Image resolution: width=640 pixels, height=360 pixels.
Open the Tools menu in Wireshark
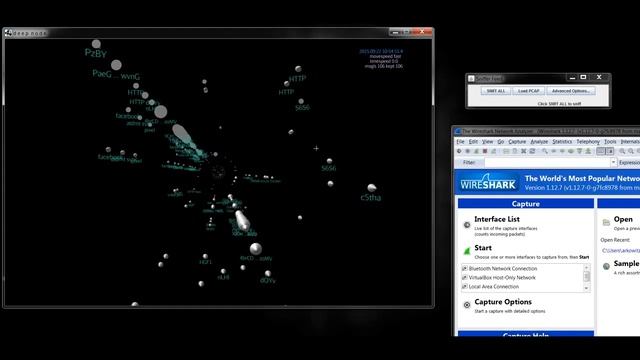point(610,142)
